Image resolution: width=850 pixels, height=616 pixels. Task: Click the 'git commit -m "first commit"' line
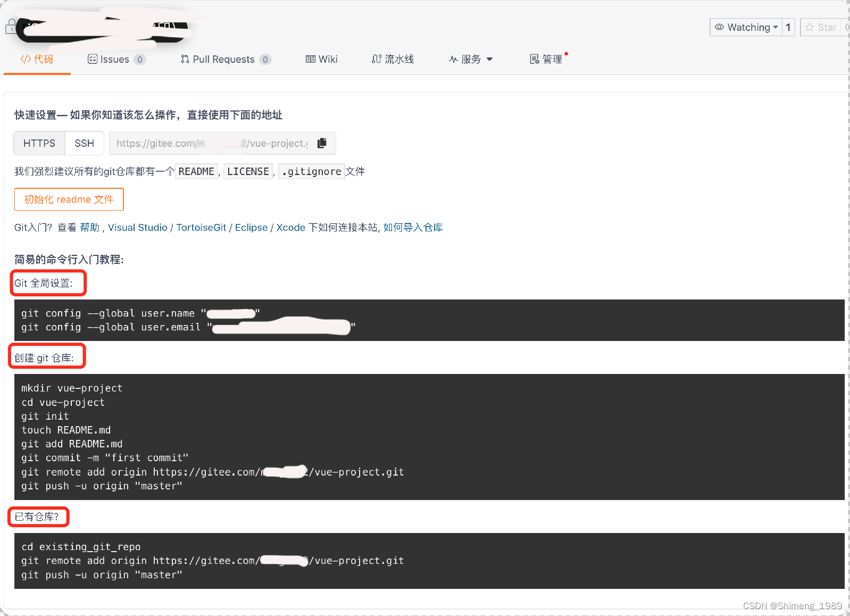point(105,457)
